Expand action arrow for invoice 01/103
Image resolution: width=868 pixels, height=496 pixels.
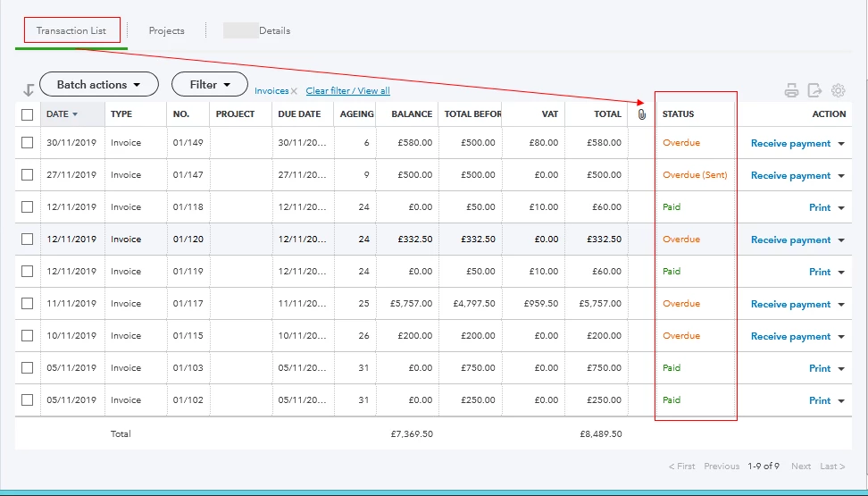coord(841,368)
